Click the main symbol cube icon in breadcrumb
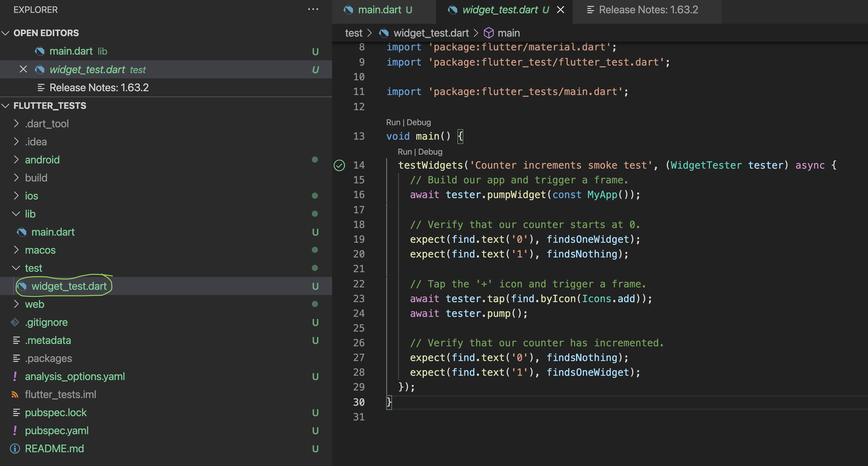 [x=489, y=33]
